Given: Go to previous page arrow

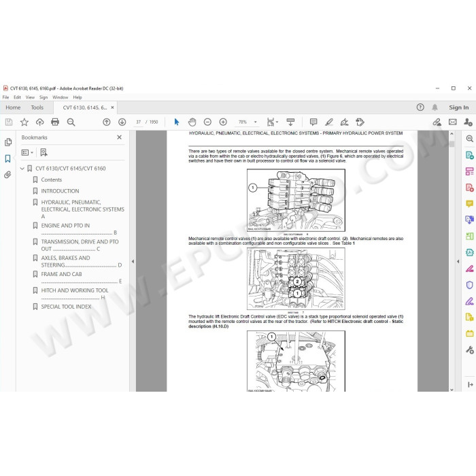Looking at the screenshot, I should coord(107,122).
